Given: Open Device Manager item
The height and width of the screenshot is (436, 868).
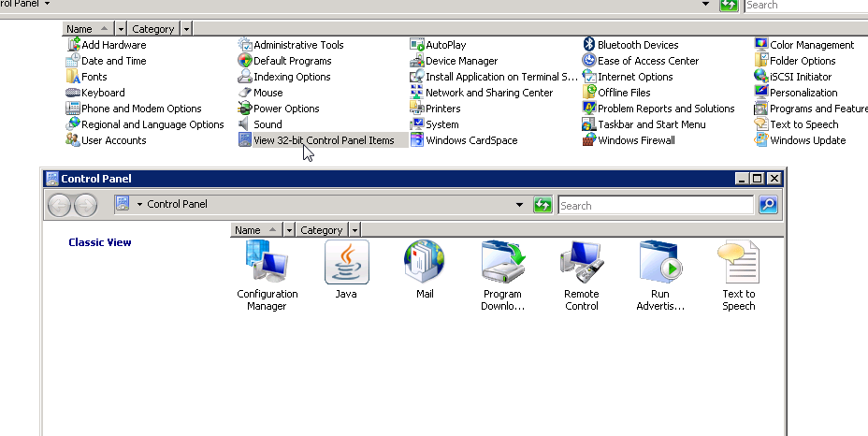Looking at the screenshot, I should coord(454,61).
